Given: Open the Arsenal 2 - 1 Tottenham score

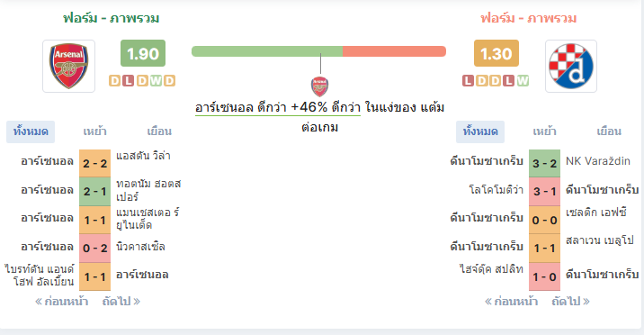Looking at the screenshot, I should 94,191.
